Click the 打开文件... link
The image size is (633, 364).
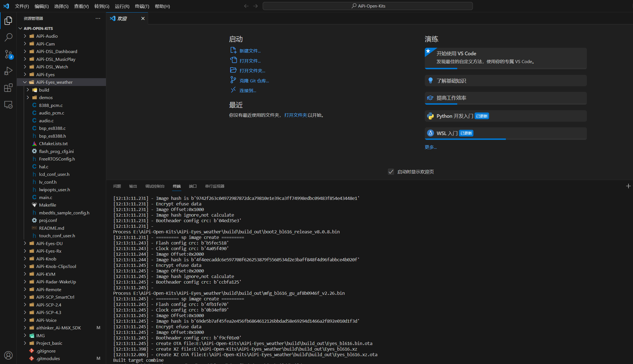coord(250,61)
